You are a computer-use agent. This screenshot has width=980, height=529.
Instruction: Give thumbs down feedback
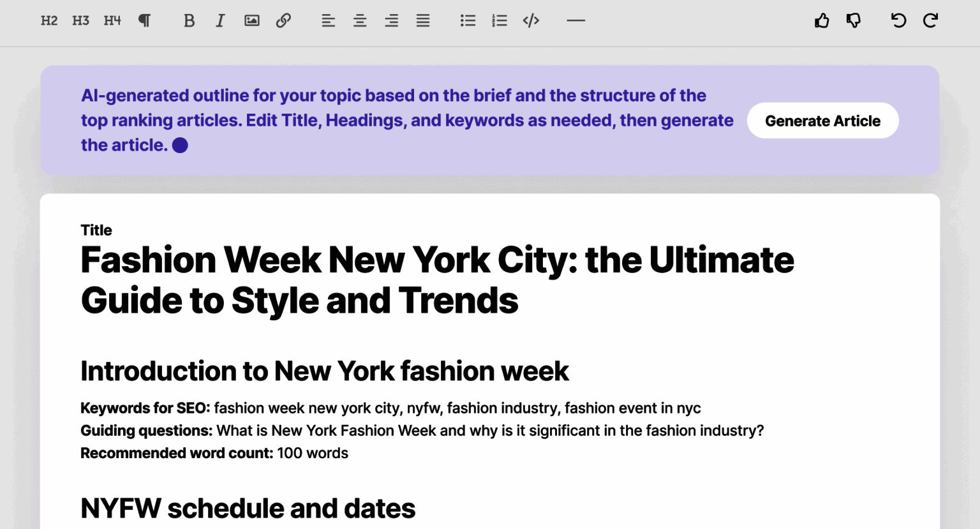[854, 20]
